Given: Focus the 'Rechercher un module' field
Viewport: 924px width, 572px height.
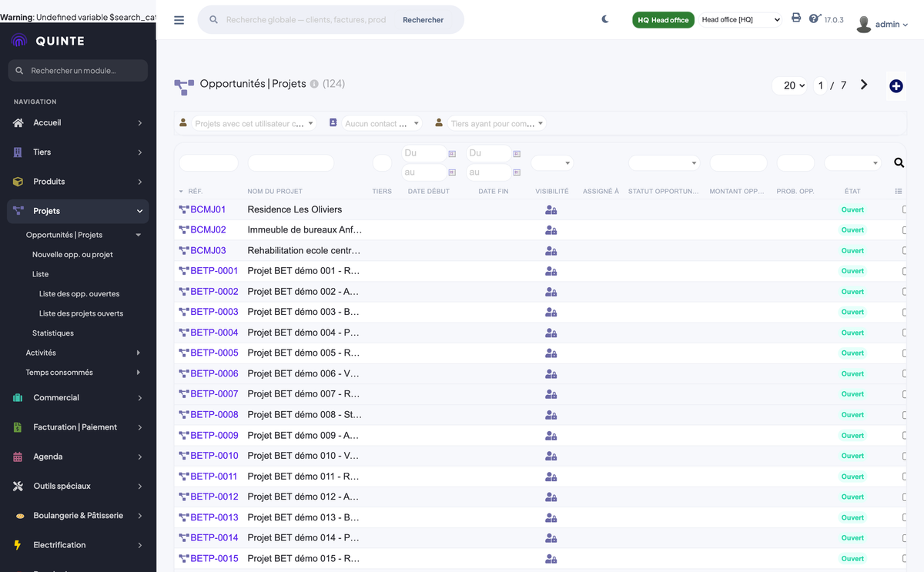Looking at the screenshot, I should point(78,71).
